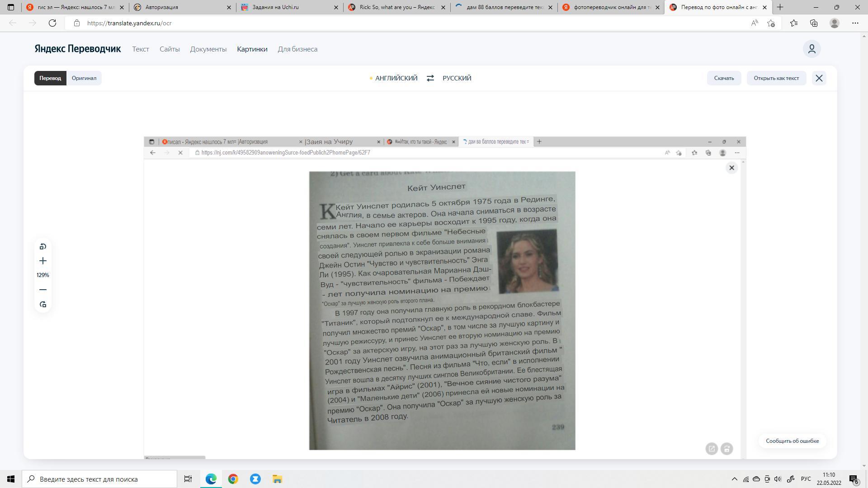Click the Скачать button
Image resolution: width=868 pixels, height=488 pixels.
(724, 78)
